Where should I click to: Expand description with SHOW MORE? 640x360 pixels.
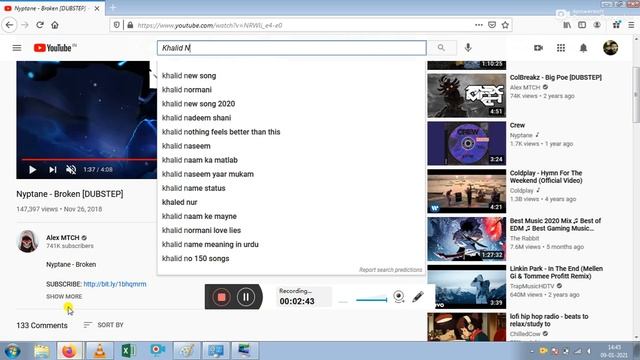pyautogui.click(x=64, y=296)
